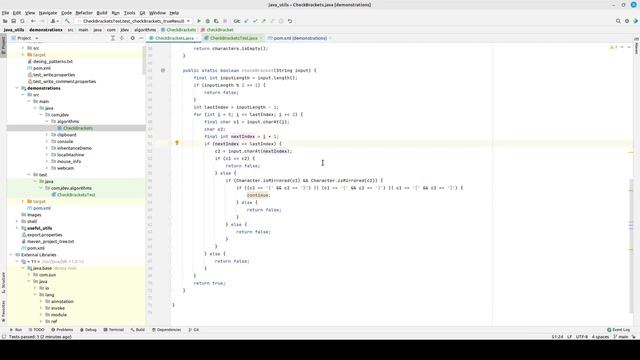Click the Open file toolbar icon

5,21
